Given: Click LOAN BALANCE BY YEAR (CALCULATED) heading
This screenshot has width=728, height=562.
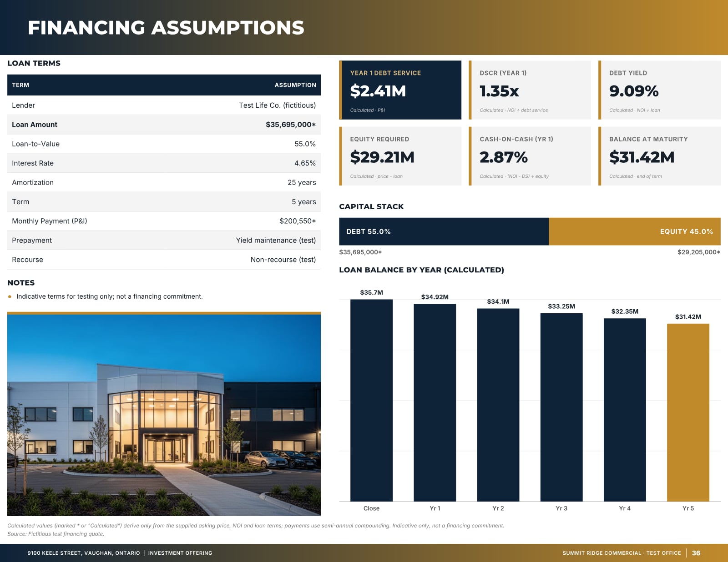Looking at the screenshot, I should [x=421, y=270].
